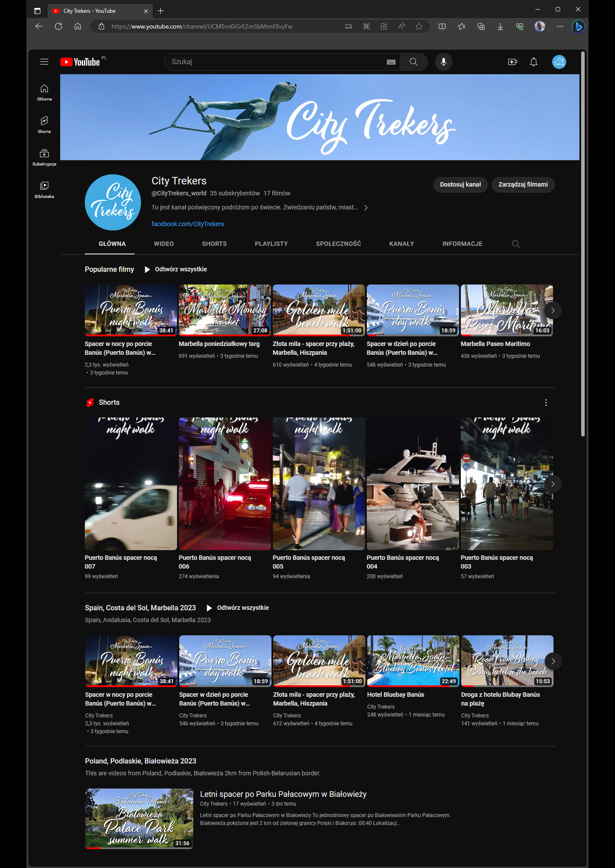Screen dimensions: 615x868
Task: Open Short Puerto Banús spacer nocą 004
Action: coord(413,484)
